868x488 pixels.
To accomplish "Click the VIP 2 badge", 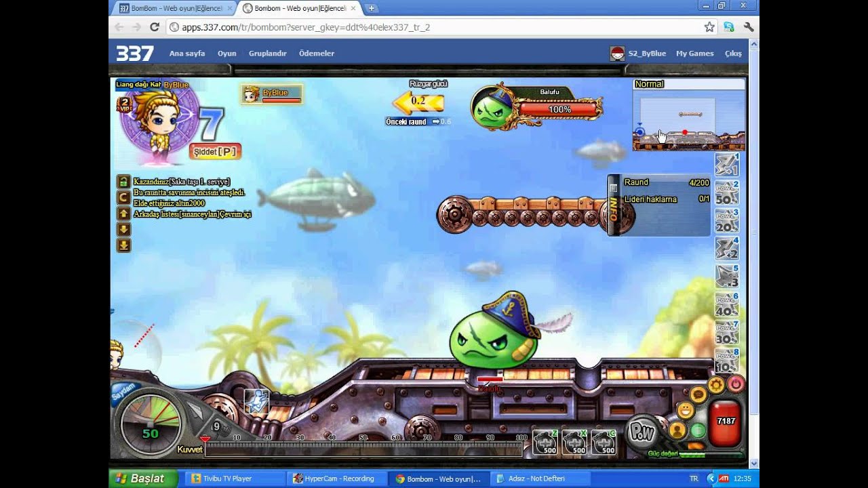I will [x=125, y=105].
